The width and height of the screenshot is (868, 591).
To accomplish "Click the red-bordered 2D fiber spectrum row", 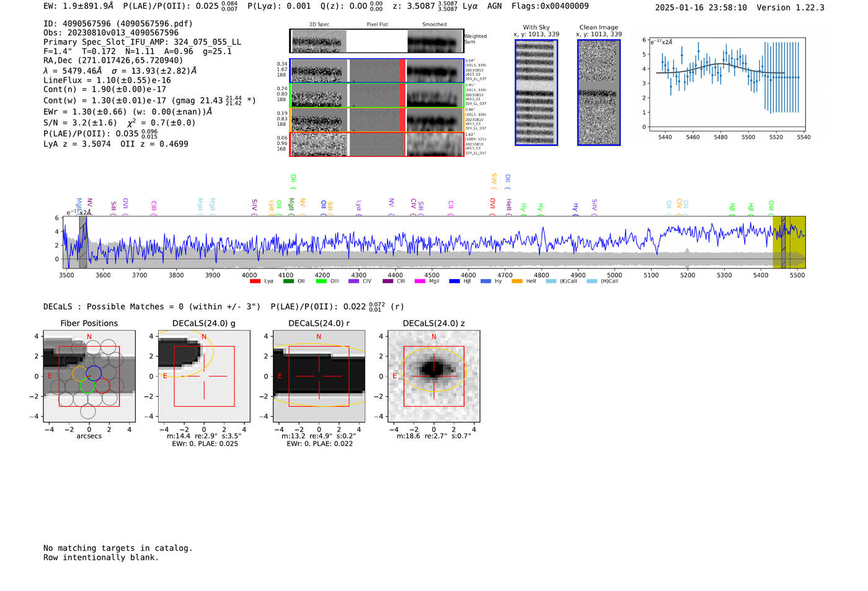I will tap(377, 144).
